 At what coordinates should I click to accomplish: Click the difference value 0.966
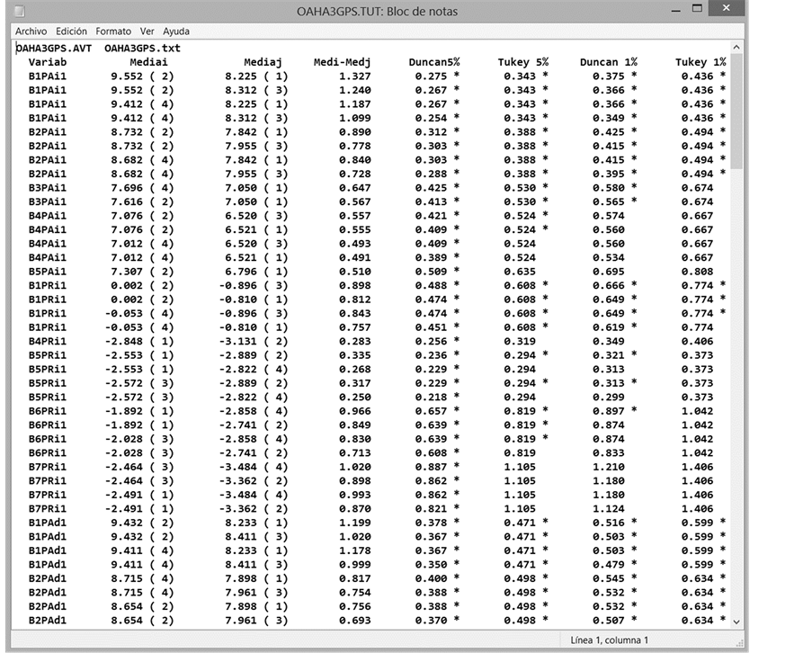coord(355,412)
